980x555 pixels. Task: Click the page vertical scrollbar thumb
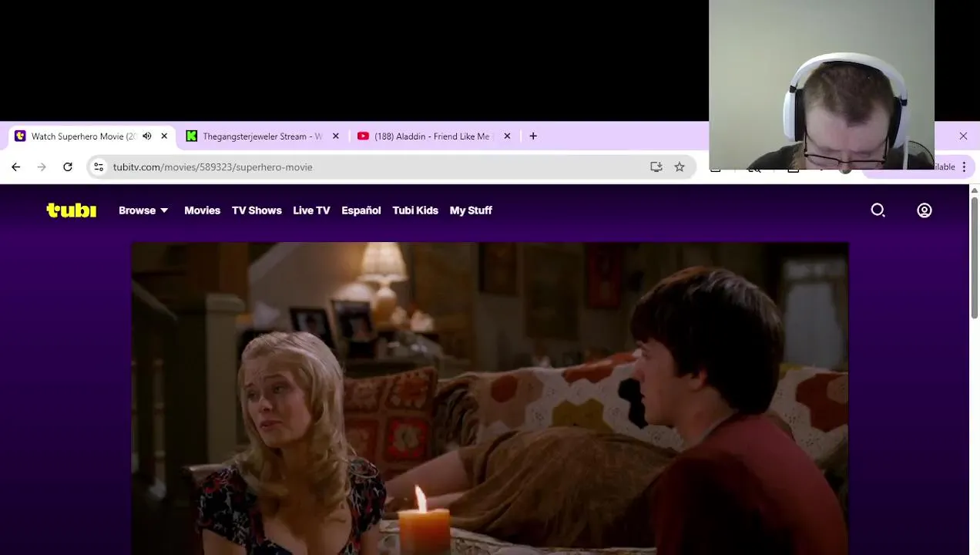click(x=974, y=257)
